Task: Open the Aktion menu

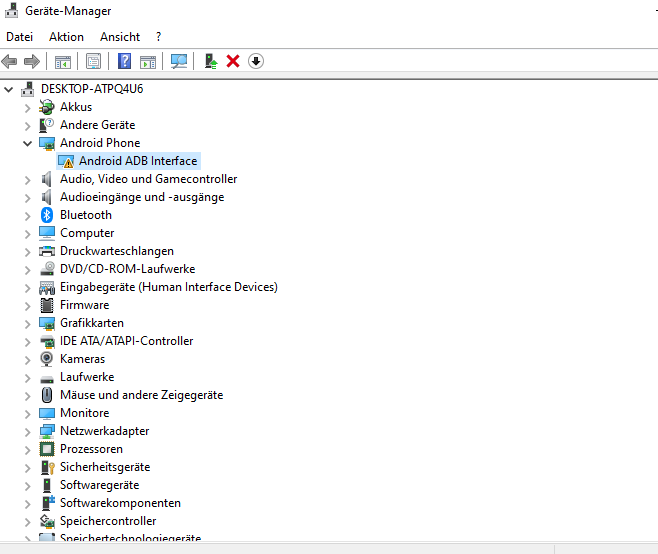Action: pyautogui.click(x=66, y=37)
